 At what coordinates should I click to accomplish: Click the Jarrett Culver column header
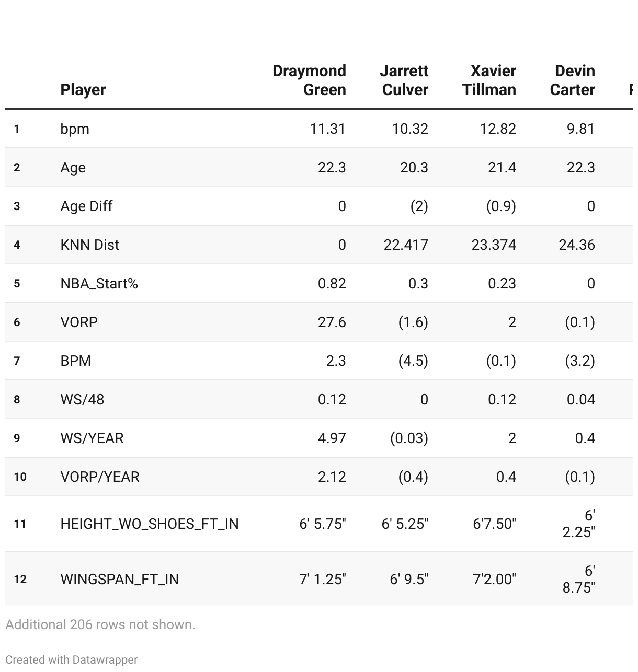(x=404, y=80)
